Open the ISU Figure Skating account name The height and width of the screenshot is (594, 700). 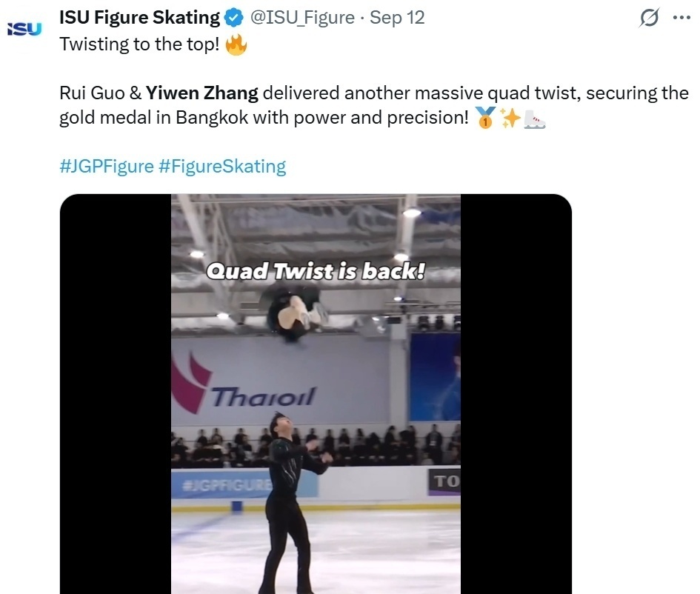tap(139, 18)
